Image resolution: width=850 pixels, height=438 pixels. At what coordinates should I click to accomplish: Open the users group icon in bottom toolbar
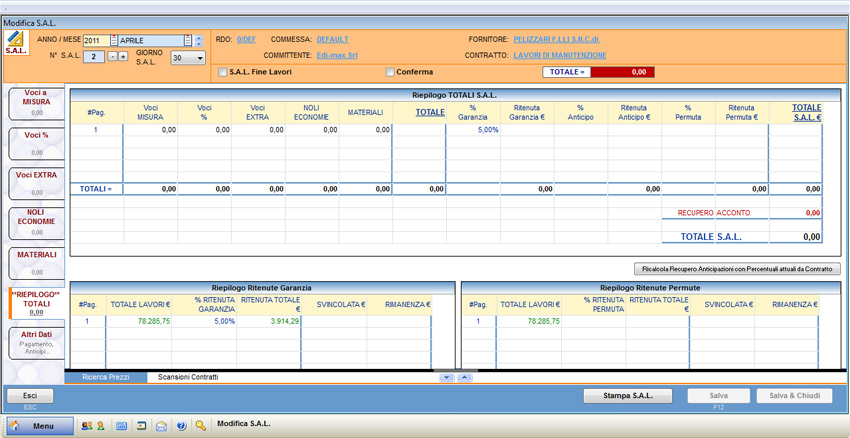[86, 426]
